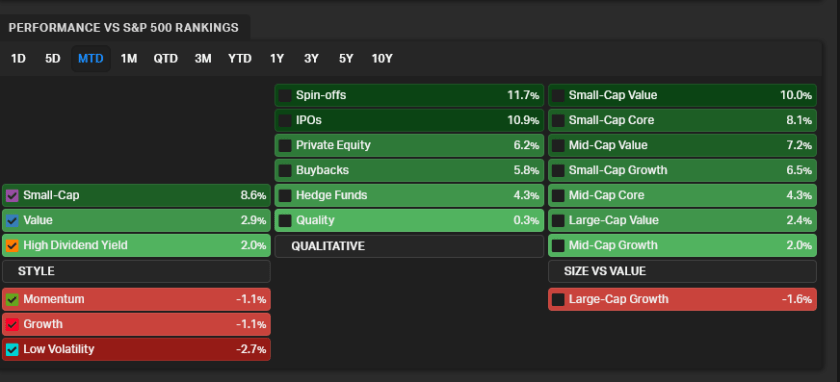Tick the Small-Cap Value checkbox
The image size is (840, 382).
coord(558,96)
